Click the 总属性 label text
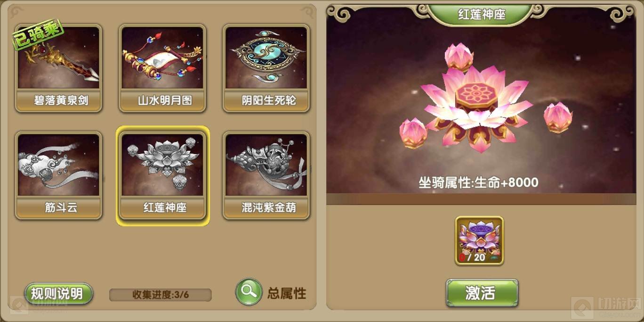The width and height of the screenshot is (644, 322). (287, 293)
